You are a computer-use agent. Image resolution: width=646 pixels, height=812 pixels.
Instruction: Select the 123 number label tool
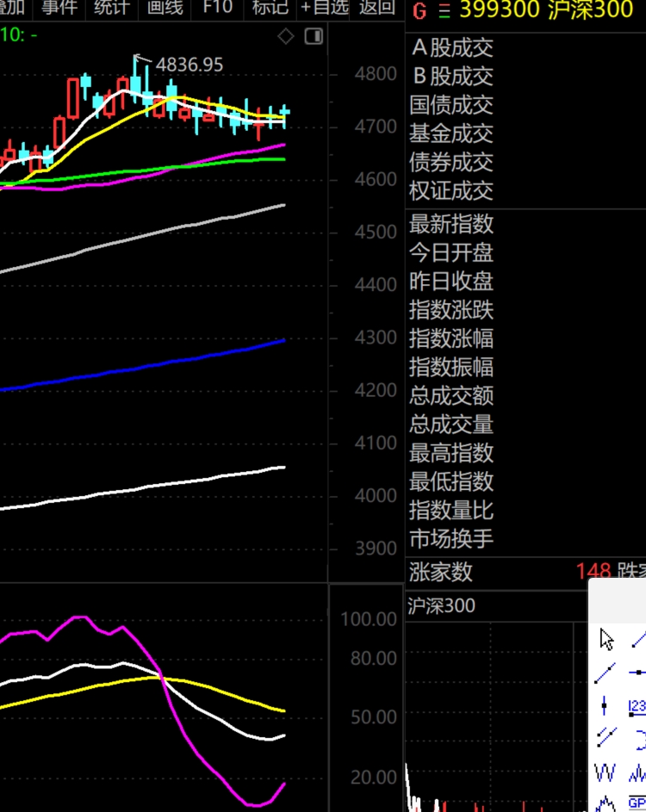click(637, 706)
